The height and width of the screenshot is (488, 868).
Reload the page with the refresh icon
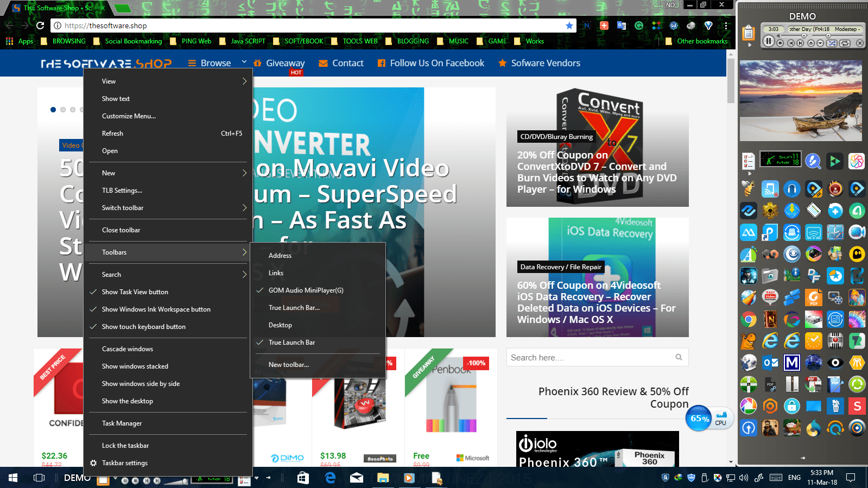pyautogui.click(x=40, y=26)
